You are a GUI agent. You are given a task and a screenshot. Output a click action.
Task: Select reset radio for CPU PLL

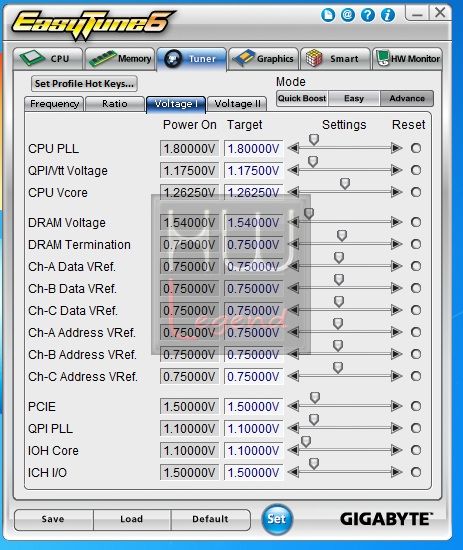[x=416, y=148]
